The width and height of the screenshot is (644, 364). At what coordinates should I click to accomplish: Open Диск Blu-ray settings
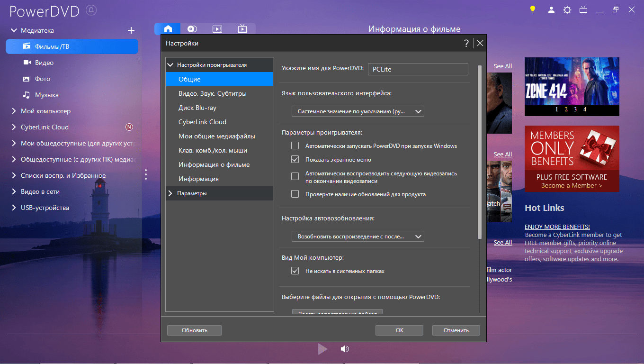pos(220,108)
